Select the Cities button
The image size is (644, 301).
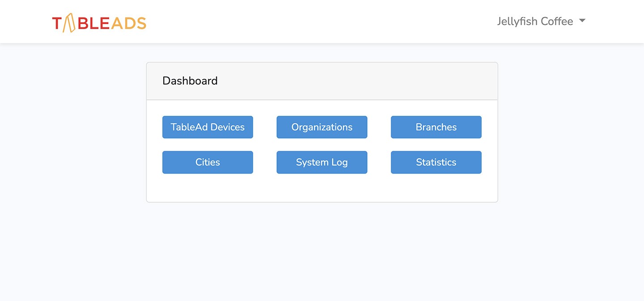pos(208,162)
